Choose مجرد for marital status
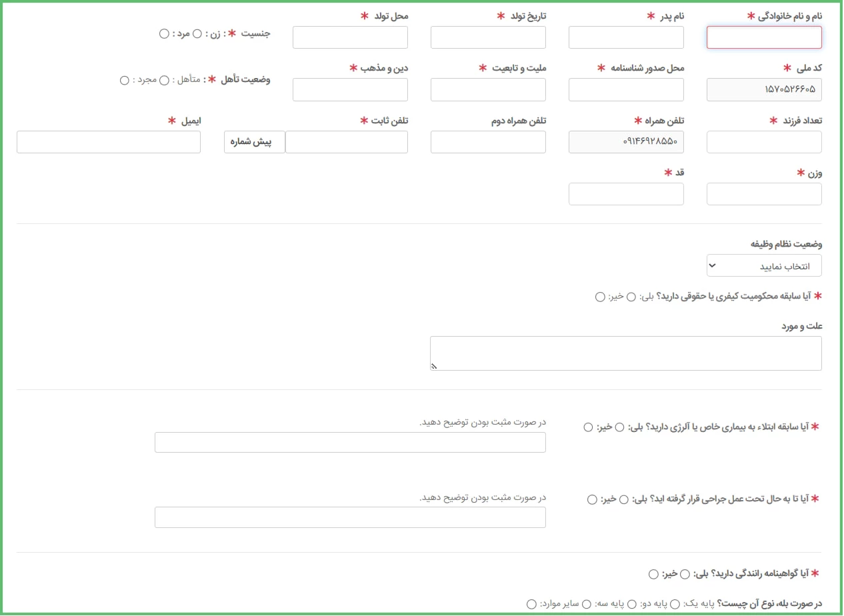Screen dimensions: 844x616 click(125, 81)
